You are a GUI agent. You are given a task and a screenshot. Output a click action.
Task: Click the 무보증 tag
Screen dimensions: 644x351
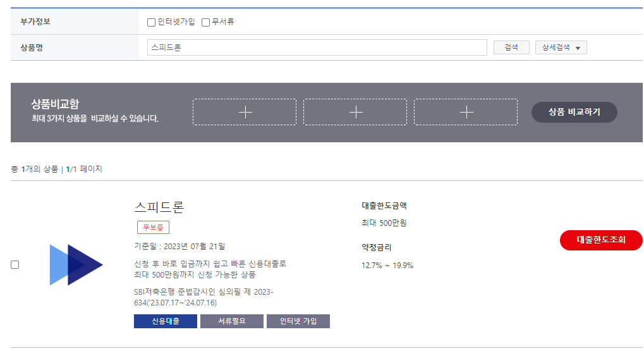(153, 227)
